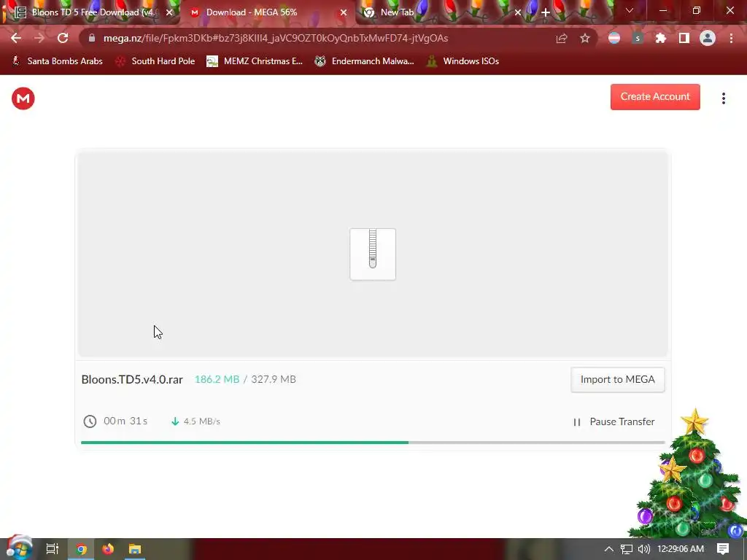Viewport: 747px width, 560px height.
Task: Go back using the browser back arrow
Action: tap(16, 38)
